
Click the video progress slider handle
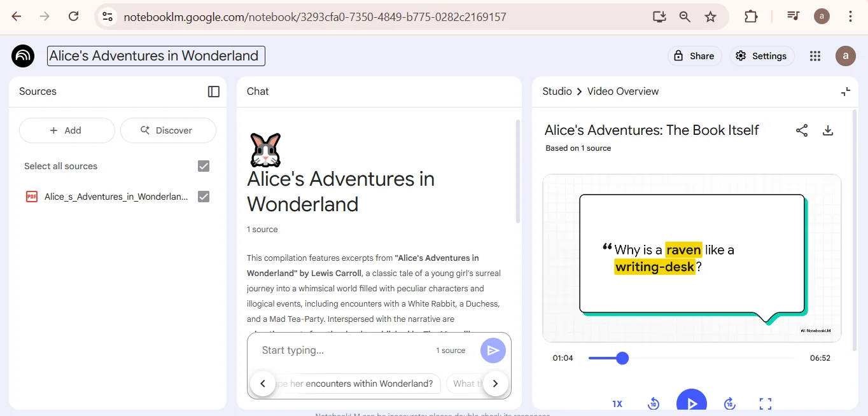[x=622, y=358]
